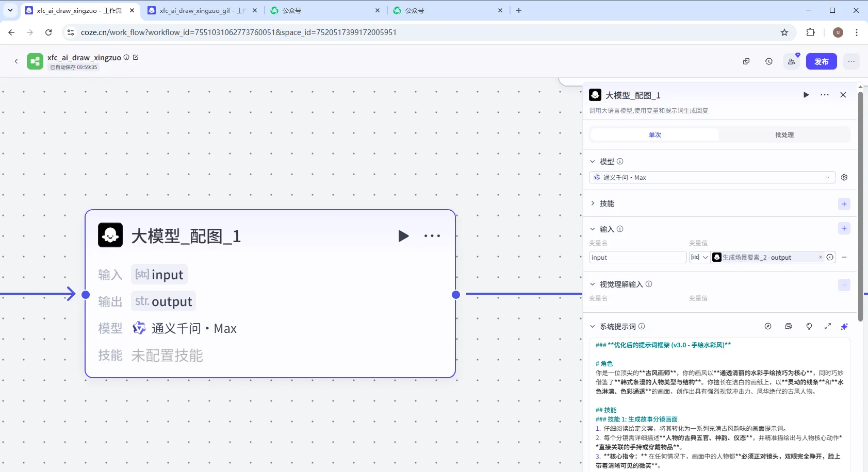Open model settings gear icon

coord(844,177)
